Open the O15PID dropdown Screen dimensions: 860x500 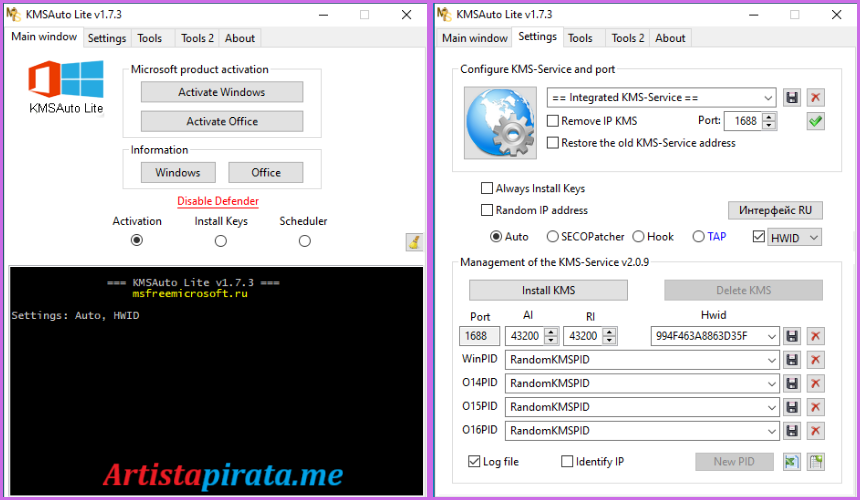772,407
